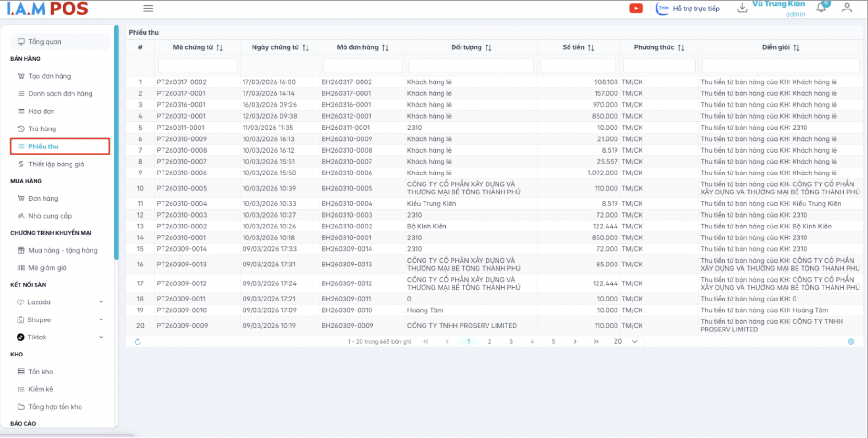The image size is (868, 438).
Task: Click the table refresh icon
Action: pyautogui.click(x=137, y=342)
